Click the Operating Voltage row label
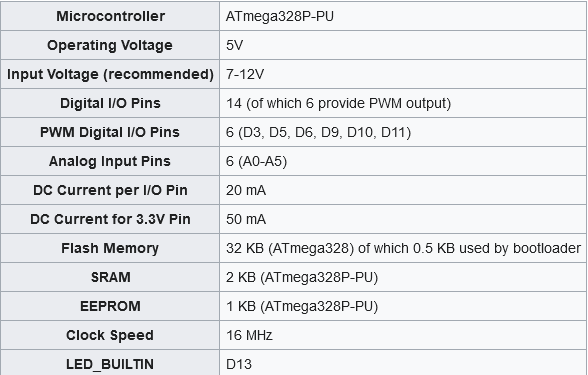588x375 pixels. (110, 45)
